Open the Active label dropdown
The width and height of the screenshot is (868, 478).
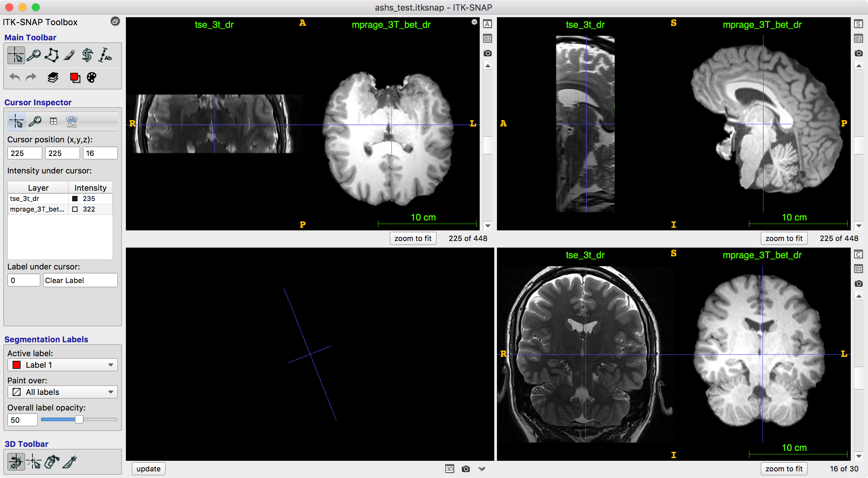tap(62, 365)
